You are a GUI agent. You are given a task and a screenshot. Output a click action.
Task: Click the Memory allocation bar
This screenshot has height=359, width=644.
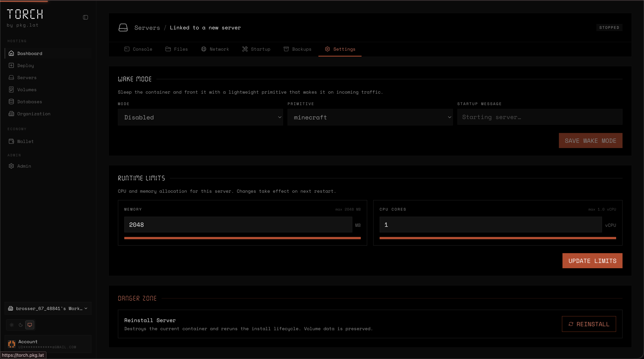coord(242,238)
